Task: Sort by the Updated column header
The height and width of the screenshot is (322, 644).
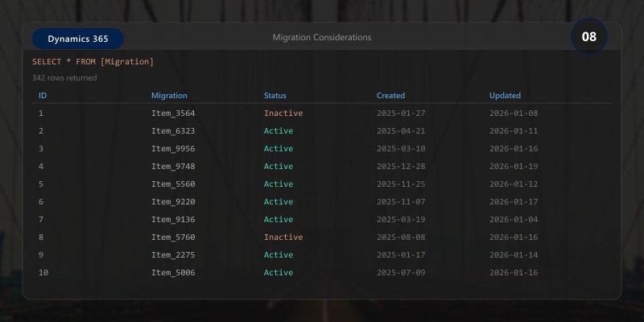Action: tap(505, 95)
